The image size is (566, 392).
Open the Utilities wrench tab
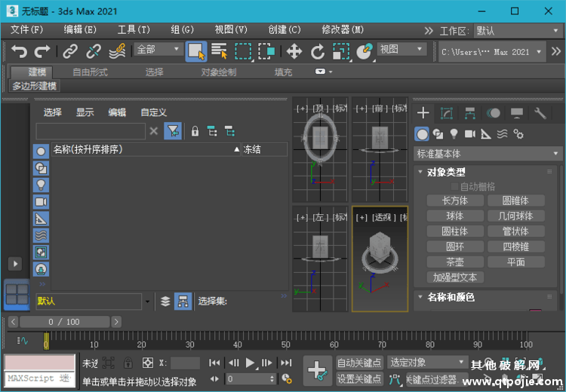click(540, 113)
